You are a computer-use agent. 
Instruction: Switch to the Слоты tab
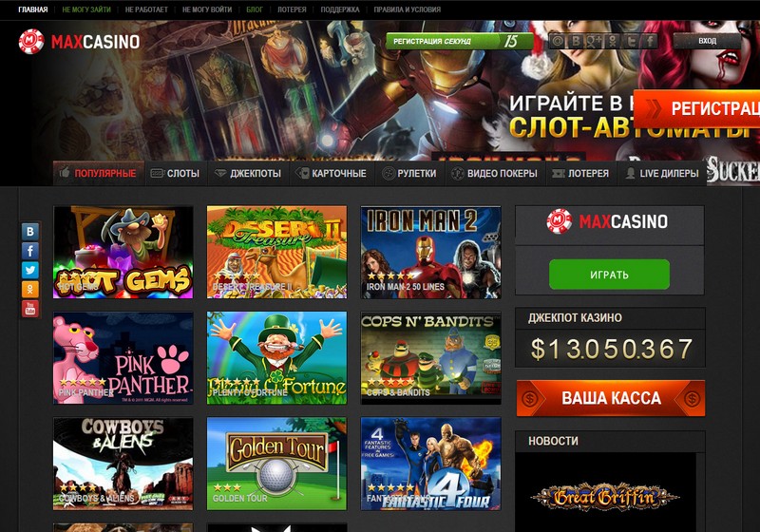click(176, 174)
